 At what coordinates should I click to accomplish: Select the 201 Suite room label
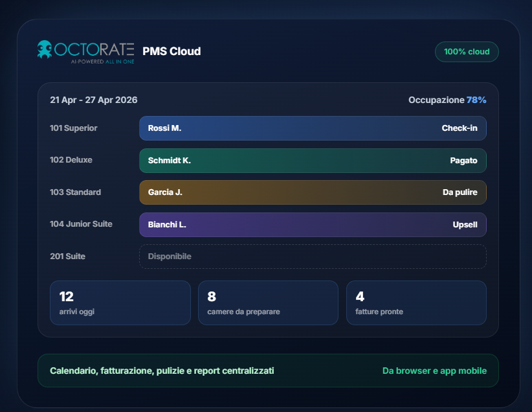(x=67, y=257)
